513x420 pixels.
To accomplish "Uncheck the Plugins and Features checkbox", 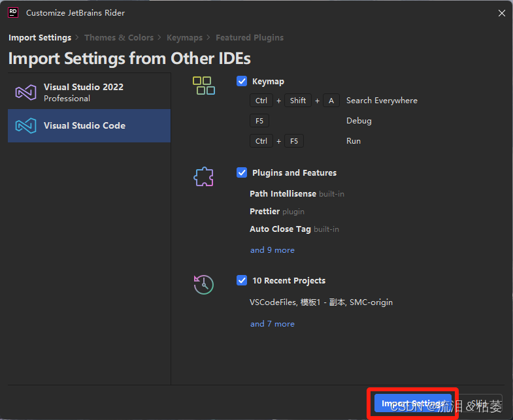I will pyautogui.click(x=242, y=172).
